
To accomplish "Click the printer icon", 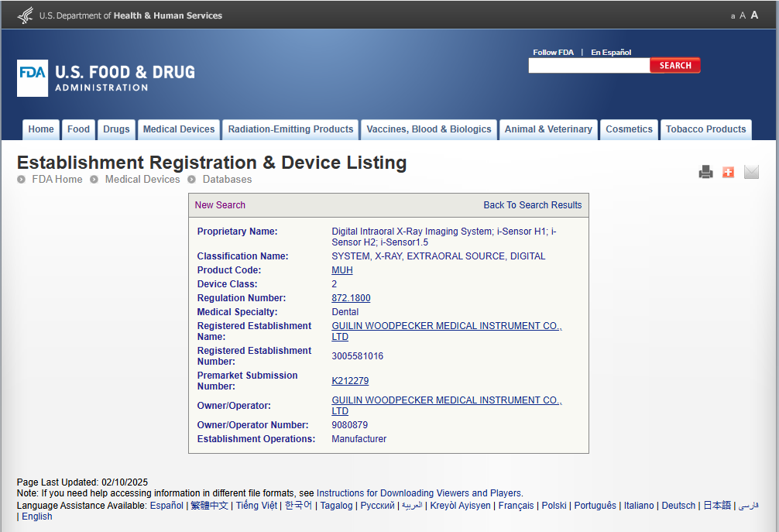I will (x=705, y=172).
